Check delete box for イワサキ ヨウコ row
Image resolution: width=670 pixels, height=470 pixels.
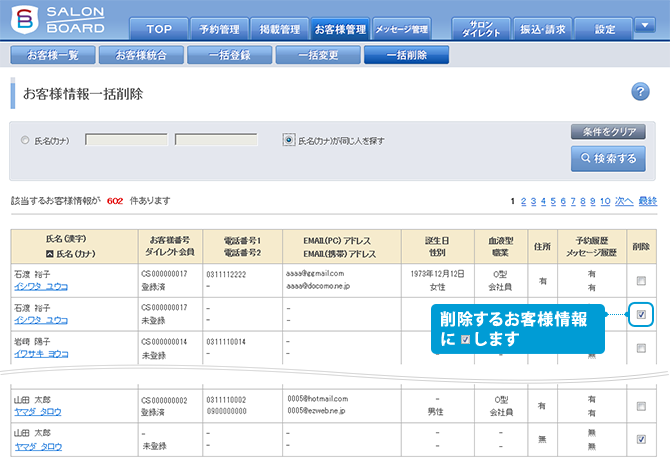[x=641, y=348]
